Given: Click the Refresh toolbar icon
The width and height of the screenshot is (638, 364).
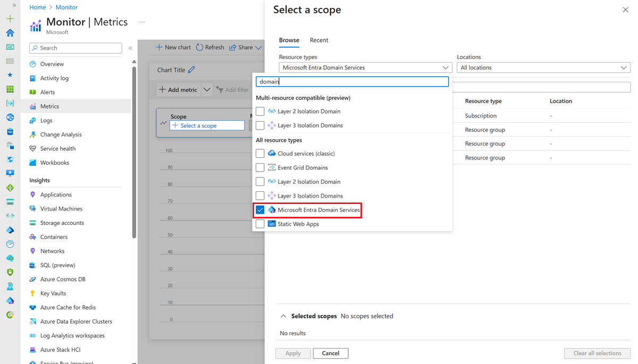Looking at the screenshot, I should coord(200,47).
